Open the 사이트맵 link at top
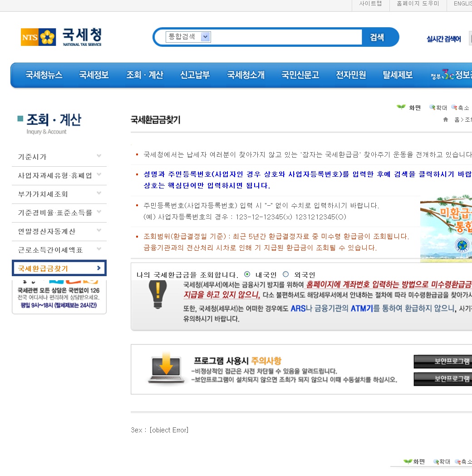 [370, 4]
